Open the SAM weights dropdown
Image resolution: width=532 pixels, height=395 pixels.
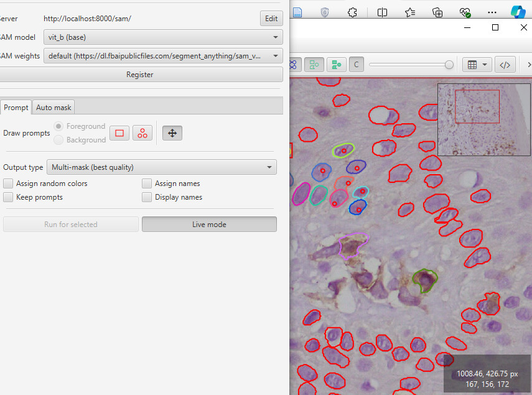pyautogui.click(x=163, y=55)
